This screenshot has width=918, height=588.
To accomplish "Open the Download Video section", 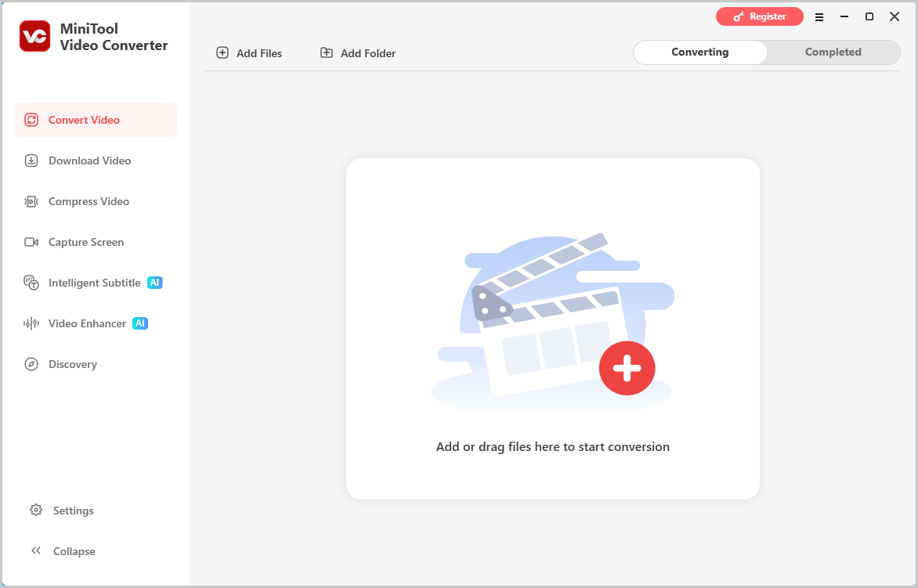I will pyautogui.click(x=96, y=161).
